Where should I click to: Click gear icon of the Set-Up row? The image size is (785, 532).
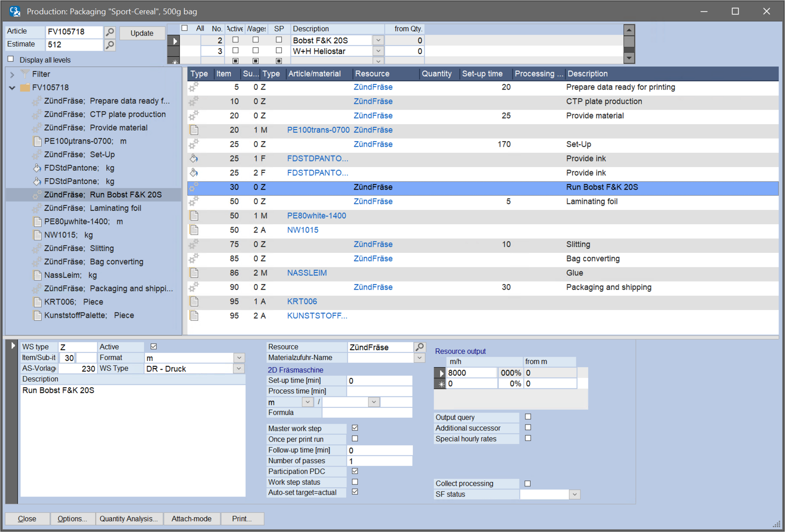point(194,144)
